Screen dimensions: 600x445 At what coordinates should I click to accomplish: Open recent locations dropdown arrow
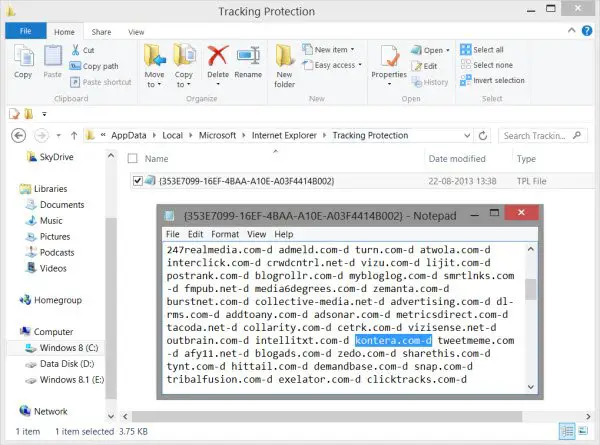tap(59, 135)
